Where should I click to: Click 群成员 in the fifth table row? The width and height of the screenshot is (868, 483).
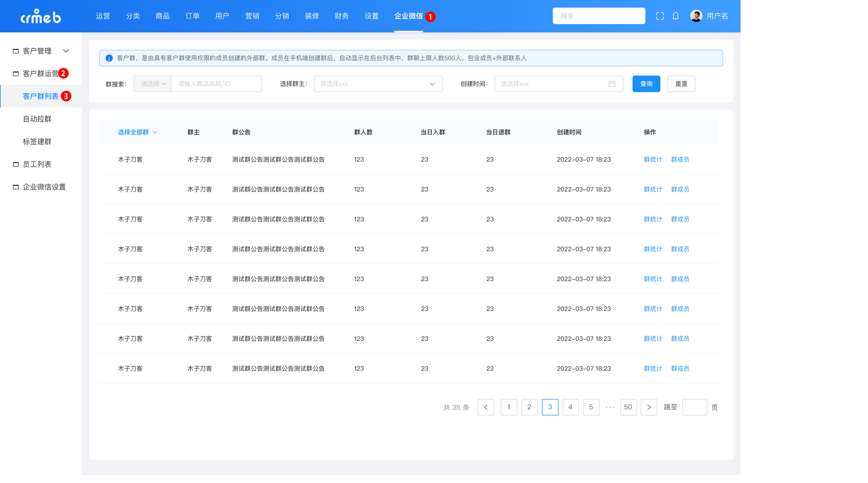click(x=680, y=279)
